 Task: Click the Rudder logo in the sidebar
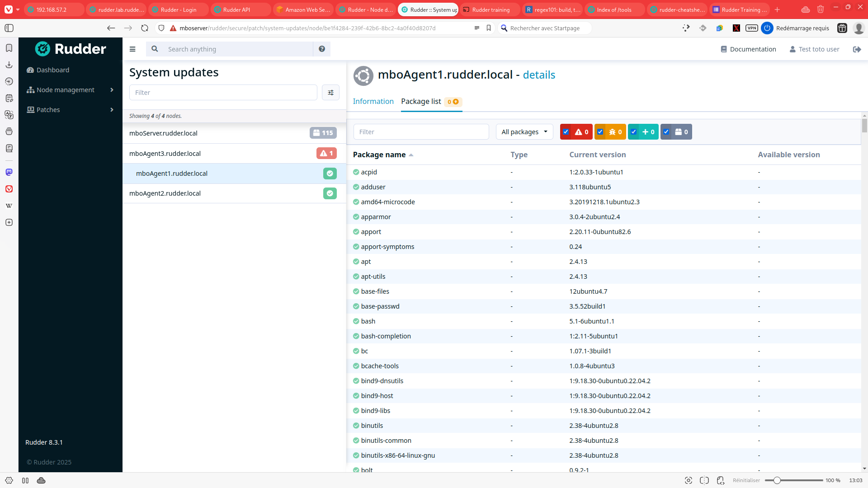71,49
